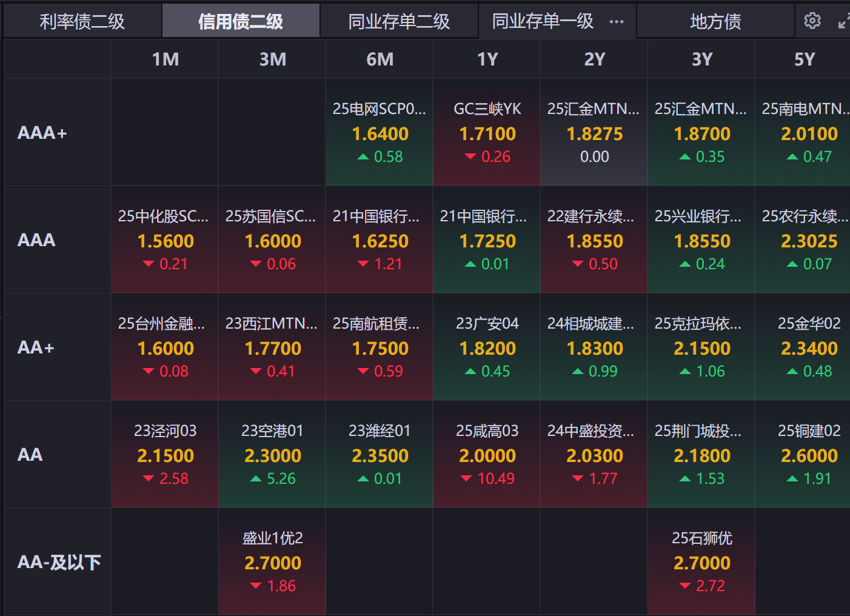Open the 同业存单一级 tab
This screenshot has width=850, height=616.
pyautogui.click(x=543, y=22)
